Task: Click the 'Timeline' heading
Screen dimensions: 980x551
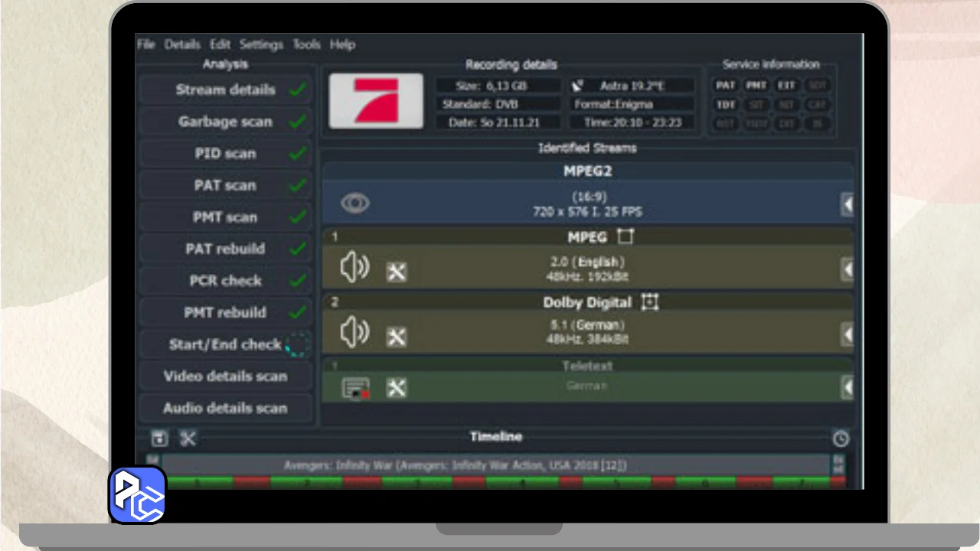Action: click(x=496, y=436)
